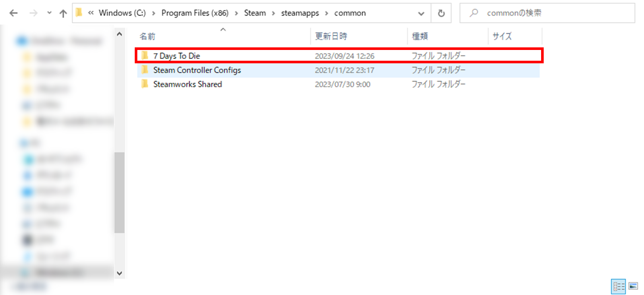Switch to large thumbnails view icon
This screenshot has width=644, height=295.
point(633,286)
